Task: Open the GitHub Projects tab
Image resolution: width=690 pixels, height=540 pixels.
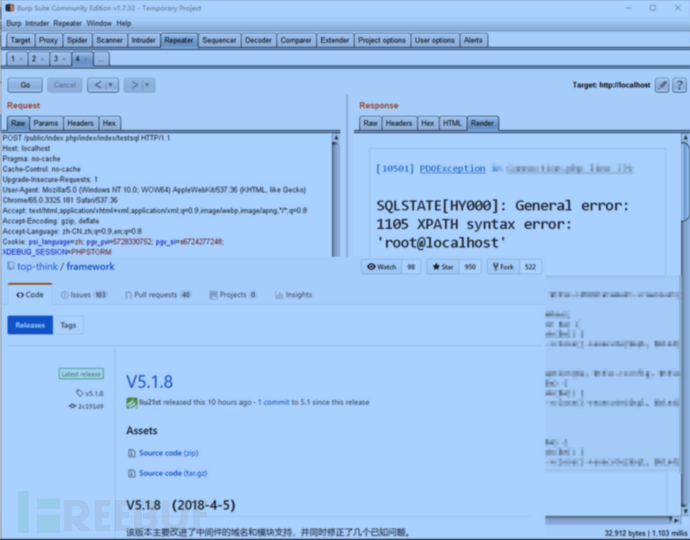Action: (233, 295)
